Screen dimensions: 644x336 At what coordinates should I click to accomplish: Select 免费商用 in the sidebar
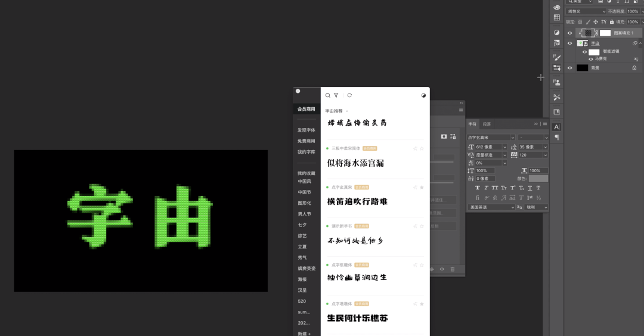pos(306,141)
